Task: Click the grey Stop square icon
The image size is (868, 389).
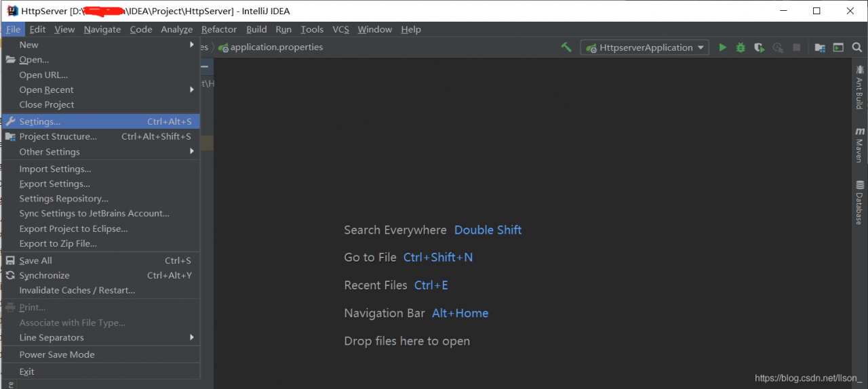Action: tap(797, 47)
